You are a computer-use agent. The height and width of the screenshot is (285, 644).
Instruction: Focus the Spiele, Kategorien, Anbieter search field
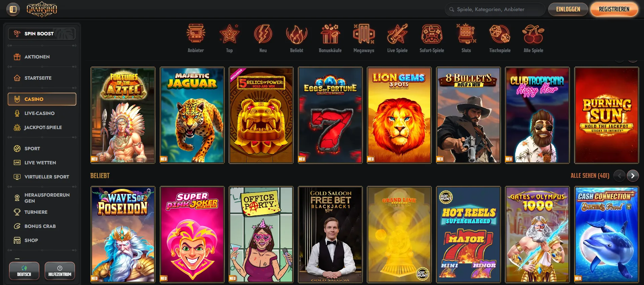(495, 9)
